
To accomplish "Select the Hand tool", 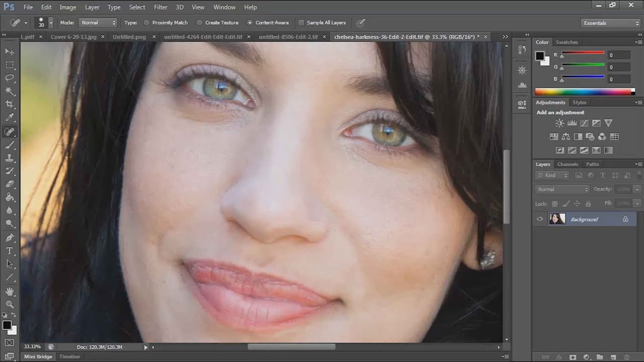I will click(10, 291).
